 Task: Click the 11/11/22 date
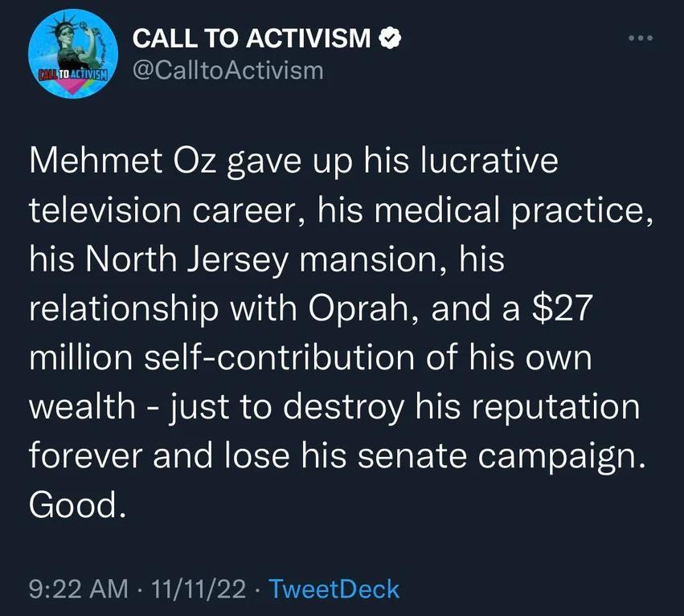pyautogui.click(x=199, y=589)
